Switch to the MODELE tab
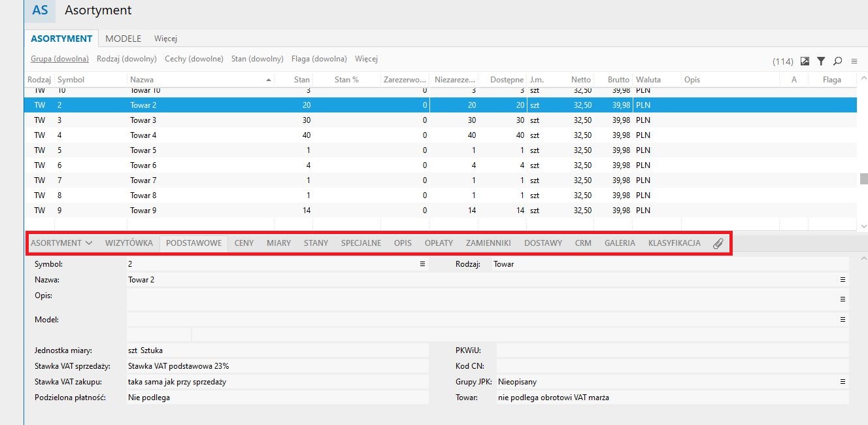 click(x=123, y=39)
